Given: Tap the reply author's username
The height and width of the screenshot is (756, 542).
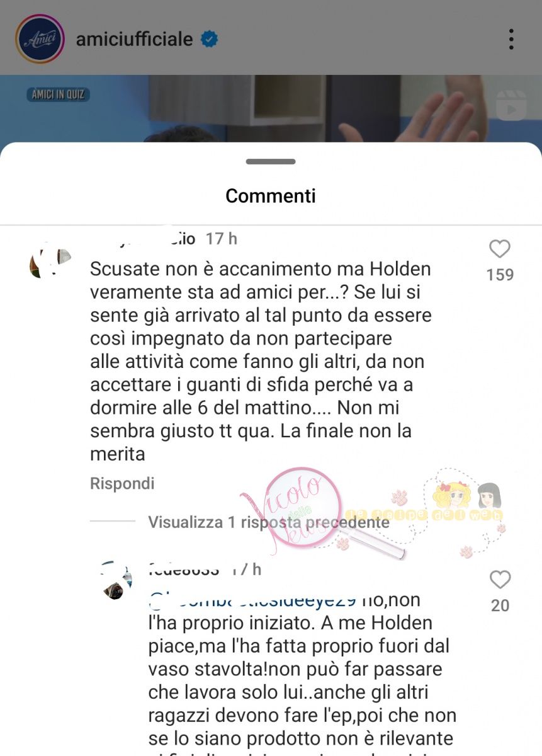Looking at the screenshot, I should coord(184,569).
